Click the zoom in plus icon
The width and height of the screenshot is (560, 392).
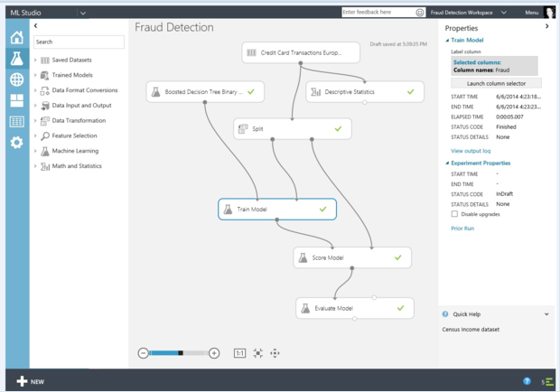pos(214,353)
